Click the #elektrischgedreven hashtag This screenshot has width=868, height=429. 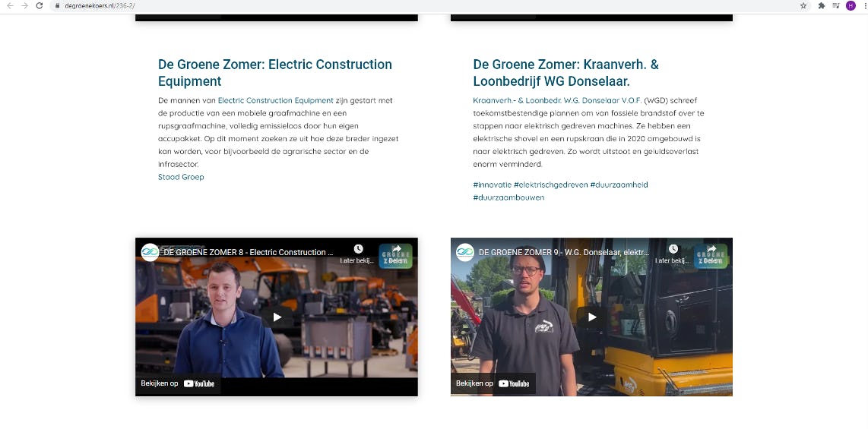pos(551,185)
